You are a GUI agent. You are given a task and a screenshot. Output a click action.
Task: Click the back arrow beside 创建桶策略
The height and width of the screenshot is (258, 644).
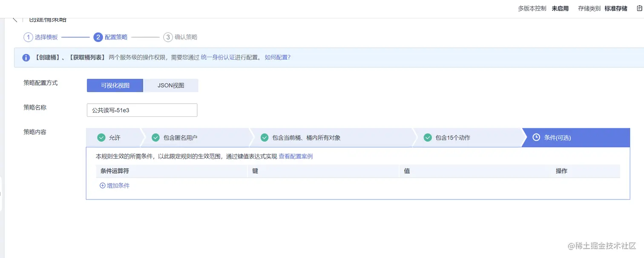pyautogui.click(x=15, y=20)
